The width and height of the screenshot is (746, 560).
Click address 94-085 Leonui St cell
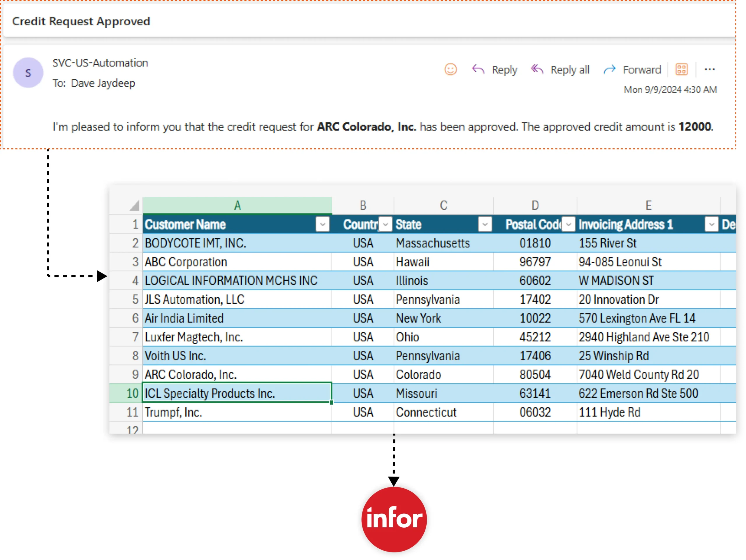[649, 262]
